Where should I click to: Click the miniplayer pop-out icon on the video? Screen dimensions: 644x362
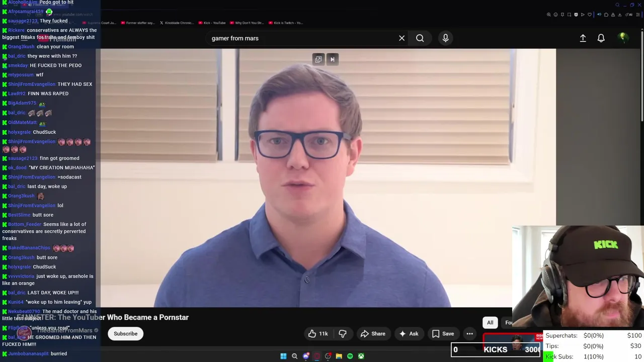[318, 59]
